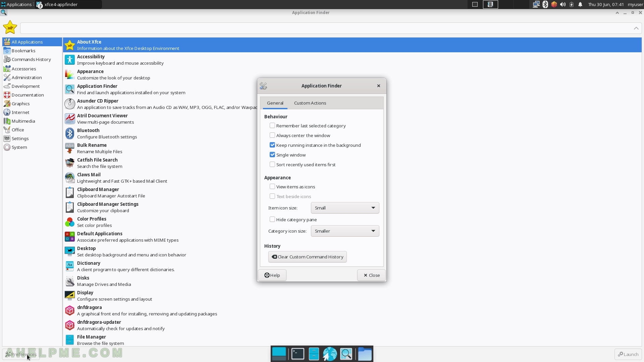Open the web browser globe in dock
Screen dimensions: 644x362
click(330, 354)
